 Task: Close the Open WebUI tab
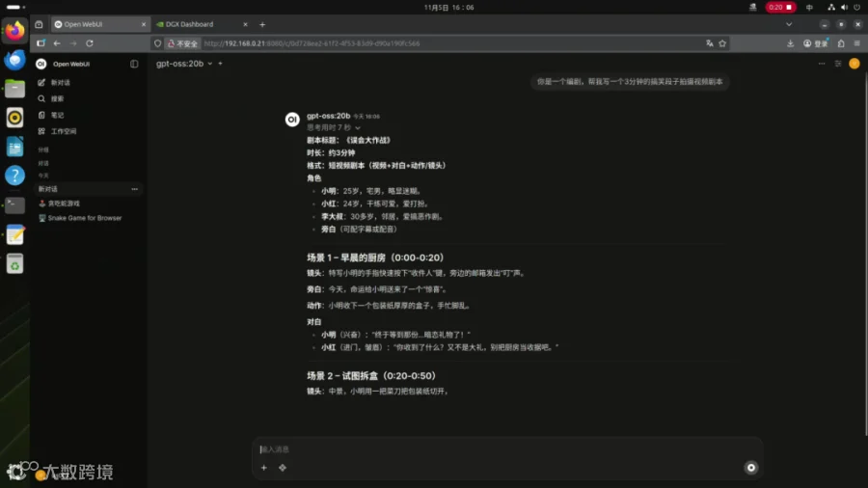click(144, 24)
